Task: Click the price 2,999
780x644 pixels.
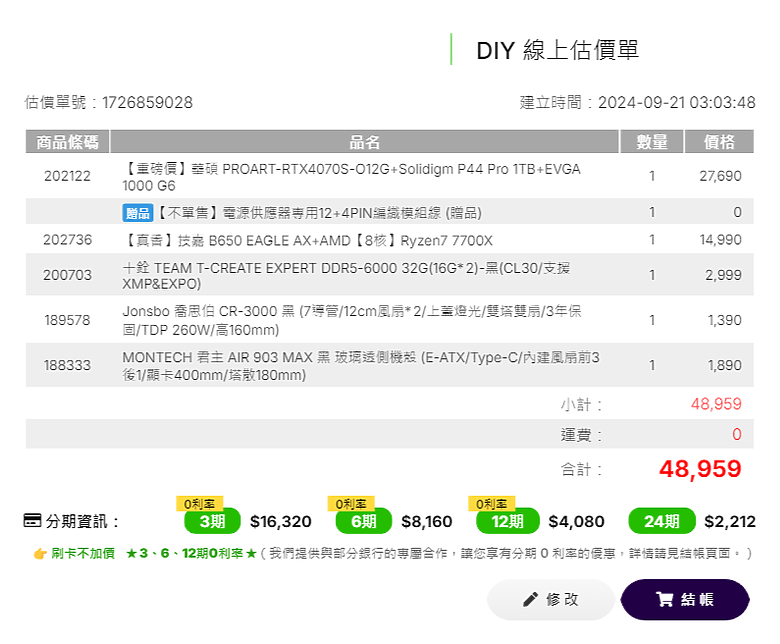Action: tap(723, 275)
